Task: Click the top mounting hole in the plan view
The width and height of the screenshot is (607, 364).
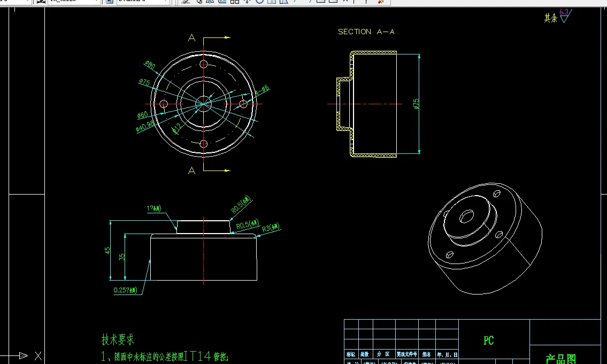Action: [204, 64]
